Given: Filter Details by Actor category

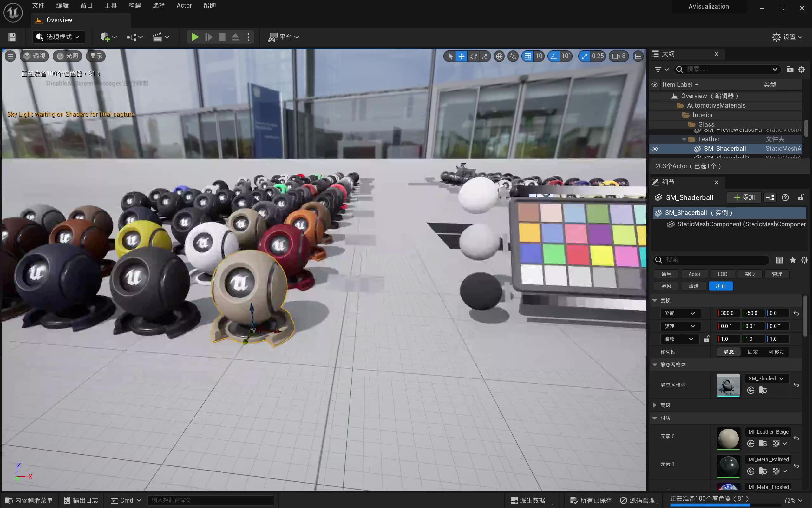Looking at the screenshot, I should [x=694, y=274].
